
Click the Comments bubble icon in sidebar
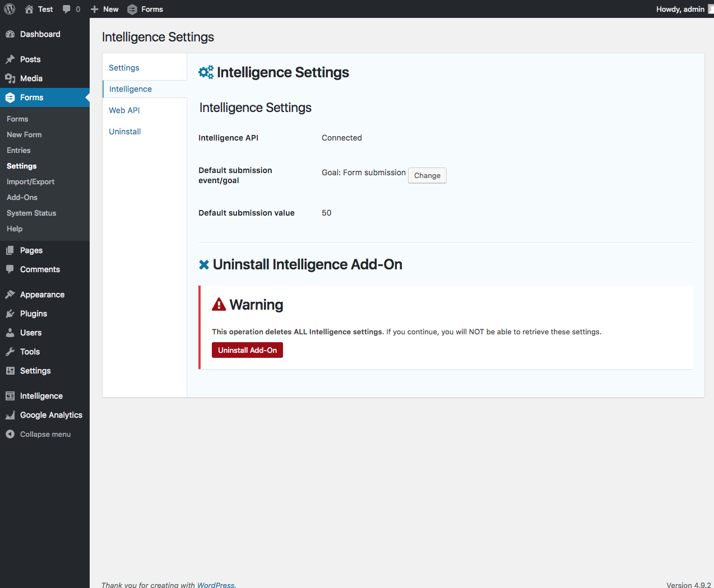click(x=10, y=269)
